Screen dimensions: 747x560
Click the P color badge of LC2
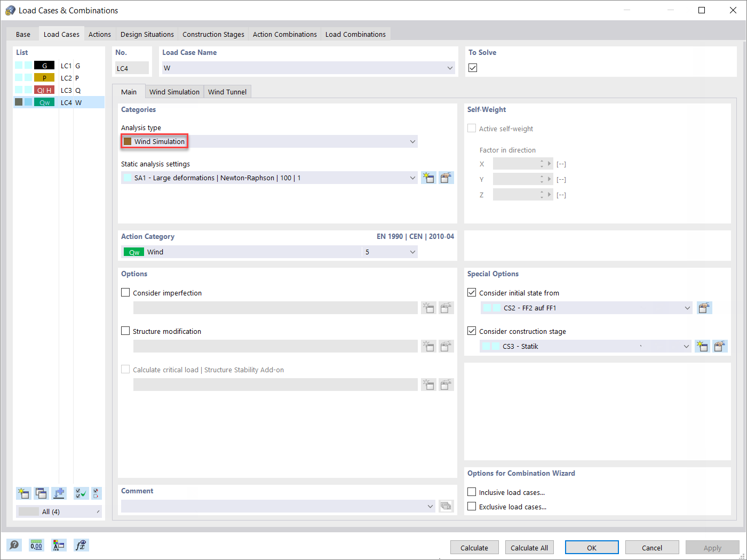coord(44,78)
